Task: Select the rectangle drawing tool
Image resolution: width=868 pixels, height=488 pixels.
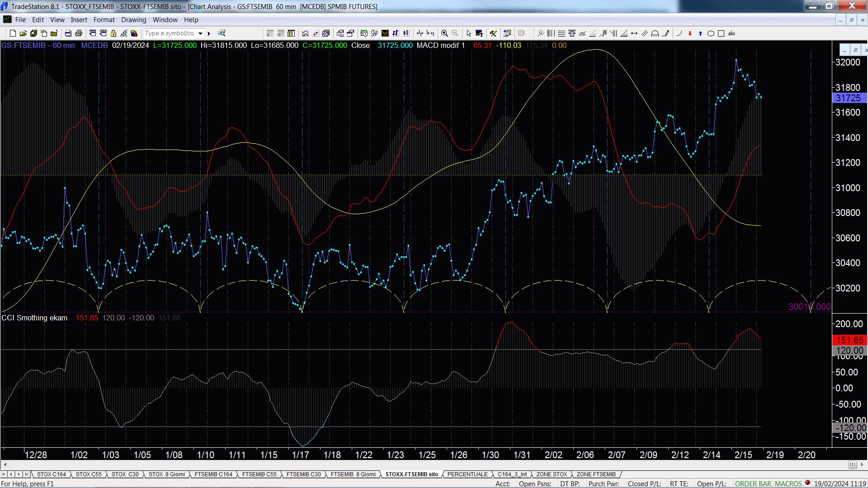Action: pos(721,33)
